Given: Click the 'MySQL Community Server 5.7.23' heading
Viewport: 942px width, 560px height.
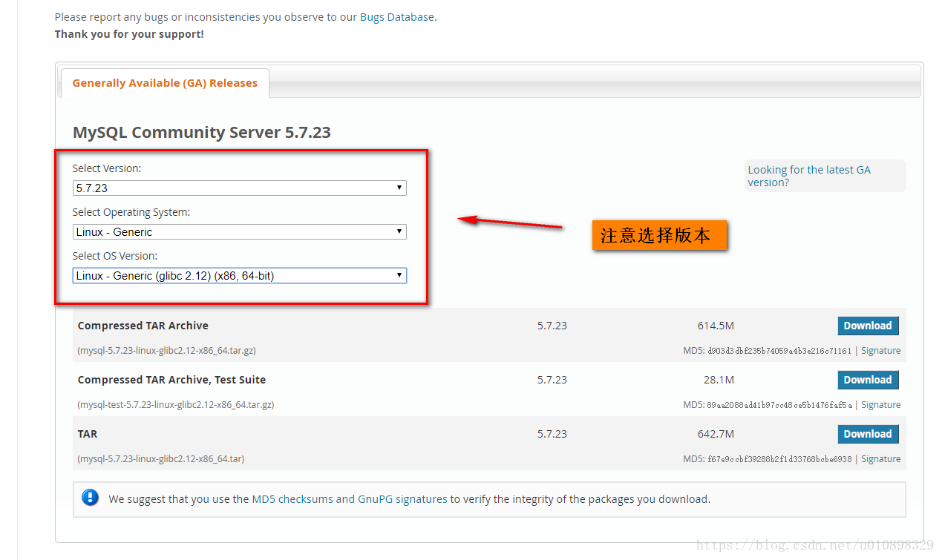Looking at the screenshot, I should click(x=202, y=132).
